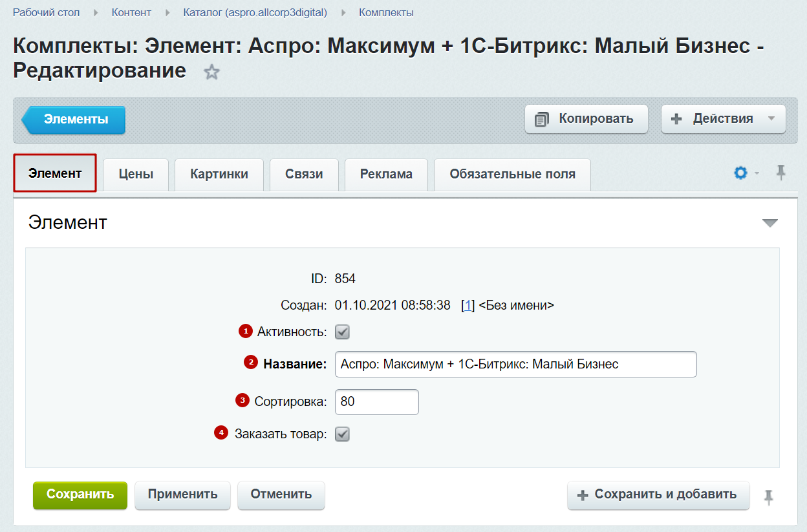This screenshot has height=532, width=807.
Task: Toggle the Активность checkbox
Action: [342, 332]
